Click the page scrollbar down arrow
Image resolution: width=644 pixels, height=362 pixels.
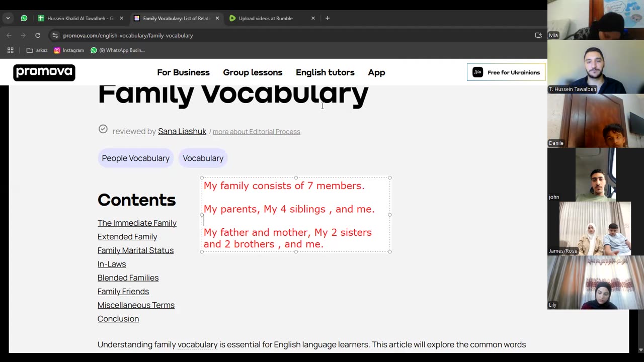tap(640, 350)
